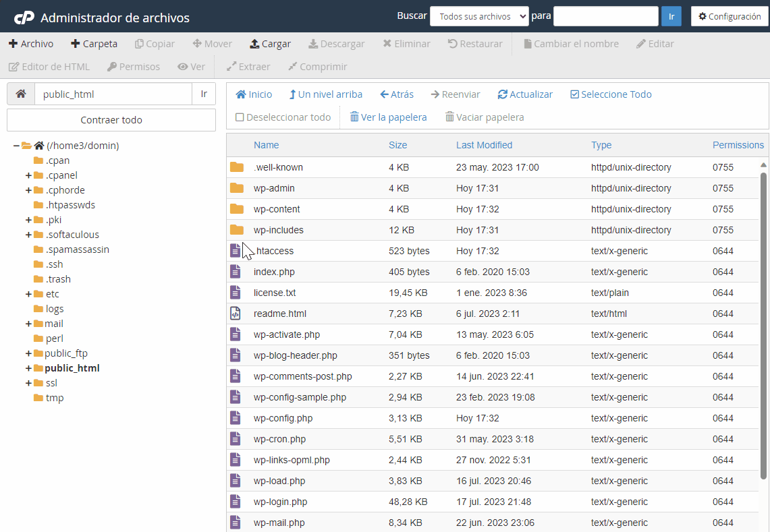Sort by the Permissions column header
This screenshot has height=532, width=770.
(738, 145)
